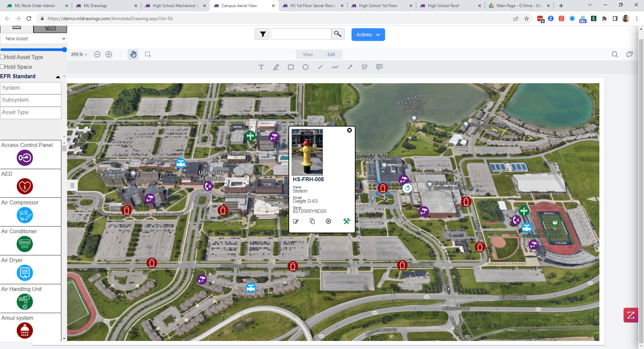Edit asset HS-FRH-008 with the pencil icon

296,221
